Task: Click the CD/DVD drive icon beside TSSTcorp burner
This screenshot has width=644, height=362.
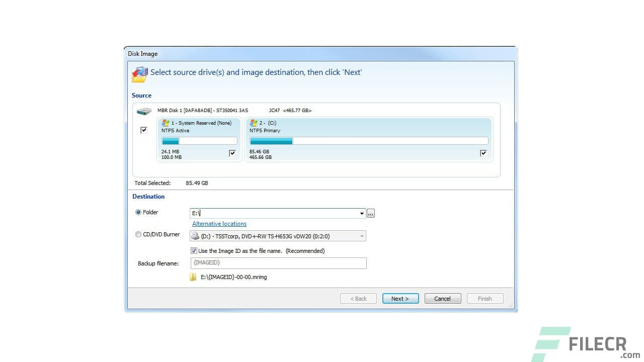Action: click(194, 235)
